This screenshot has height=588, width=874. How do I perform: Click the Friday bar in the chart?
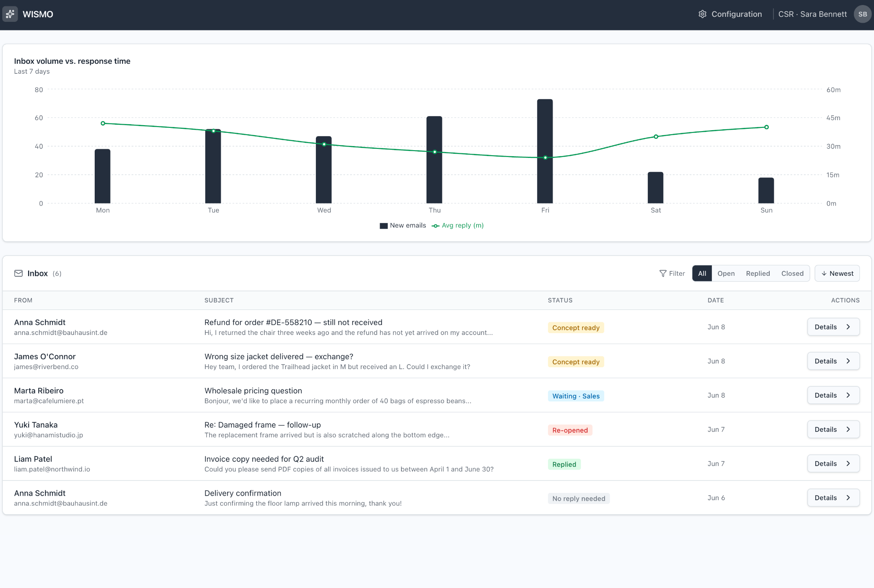pos(545,151)
